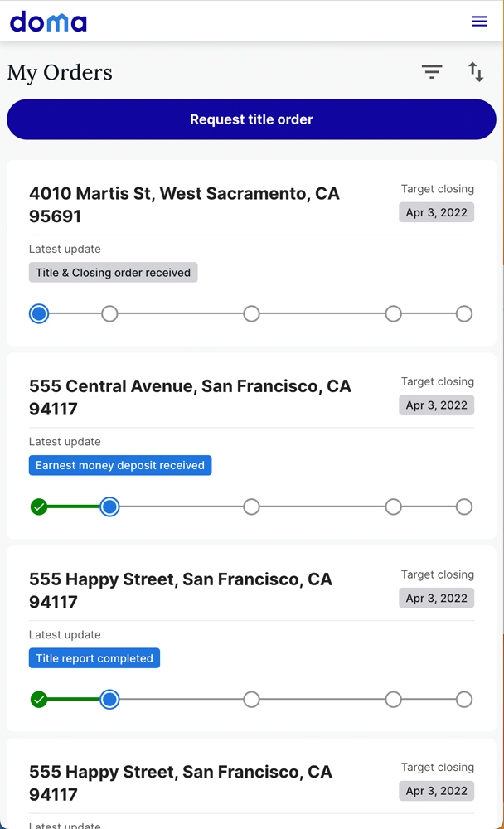This screenshot has width=504, height=829.
Task: Click the sort orders arrows icon
Action: point(476,72)
